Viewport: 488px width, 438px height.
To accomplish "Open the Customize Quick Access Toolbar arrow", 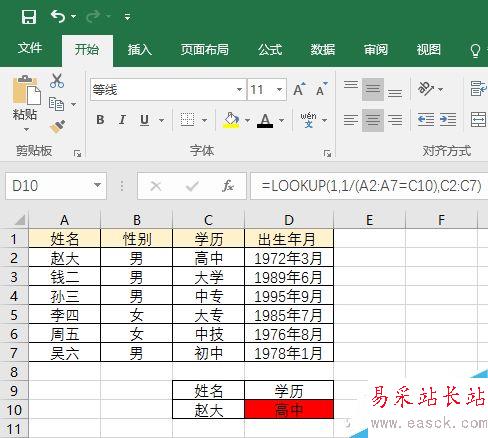I will (127, 16).
